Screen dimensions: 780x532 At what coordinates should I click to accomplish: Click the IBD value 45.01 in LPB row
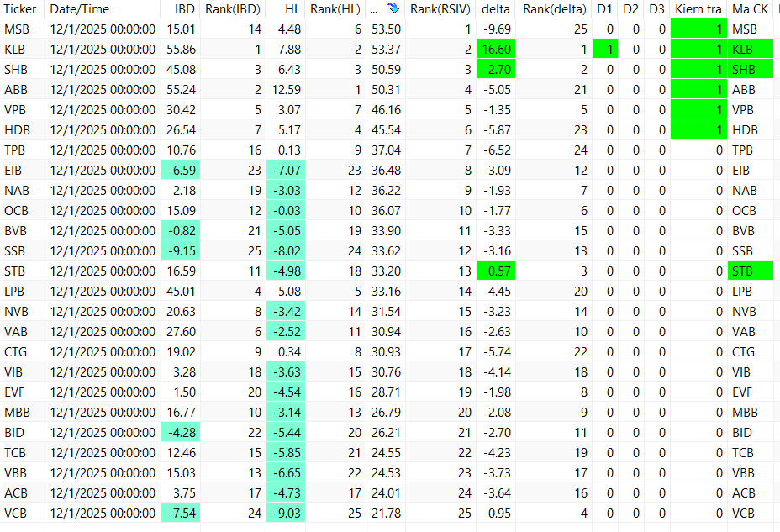(x=181, y=292)
